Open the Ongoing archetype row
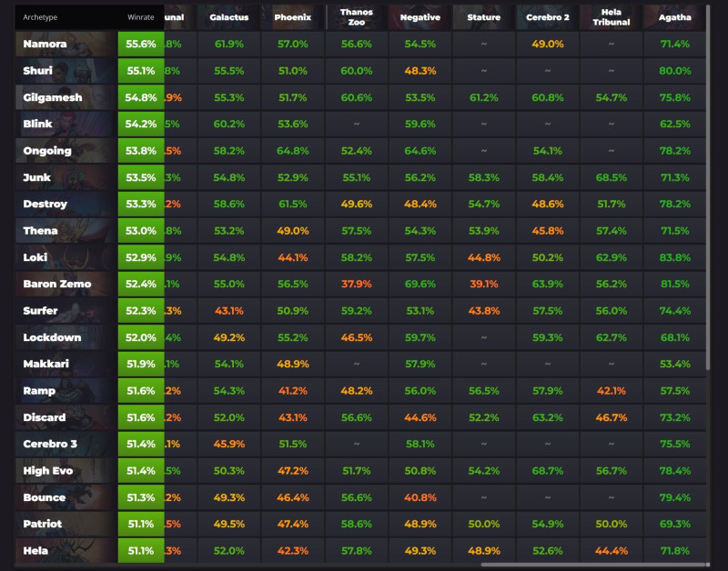The height and width of the screenshot is (571, 728). [66, 151]
